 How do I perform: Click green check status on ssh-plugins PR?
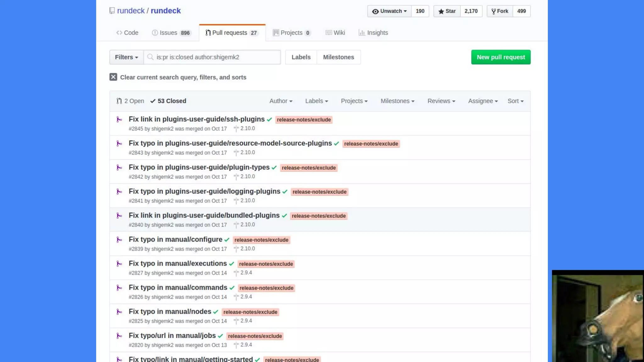[269, 119]
